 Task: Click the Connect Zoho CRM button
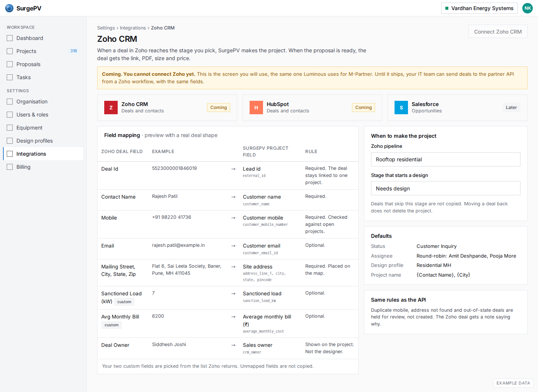(498, 32)
